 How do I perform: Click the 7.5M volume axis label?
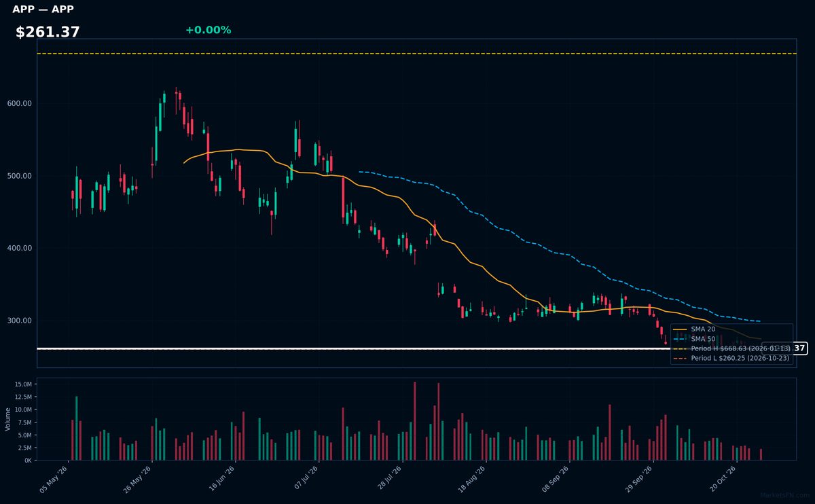[x=24, y=422]
